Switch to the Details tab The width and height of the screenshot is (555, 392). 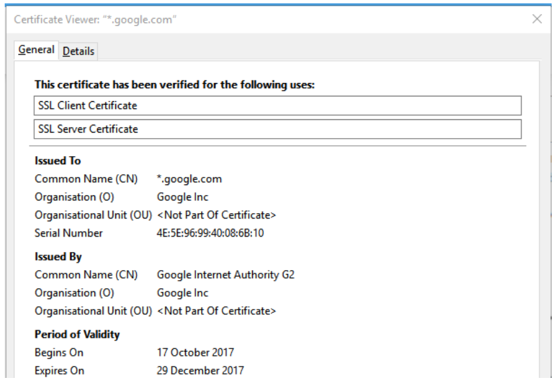tap(78, 51)
